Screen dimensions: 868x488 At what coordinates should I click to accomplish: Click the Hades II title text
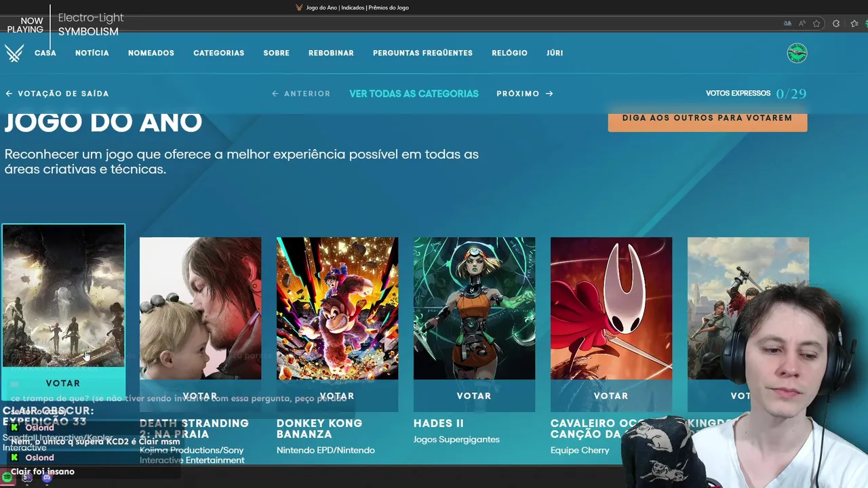coord(439,424)
